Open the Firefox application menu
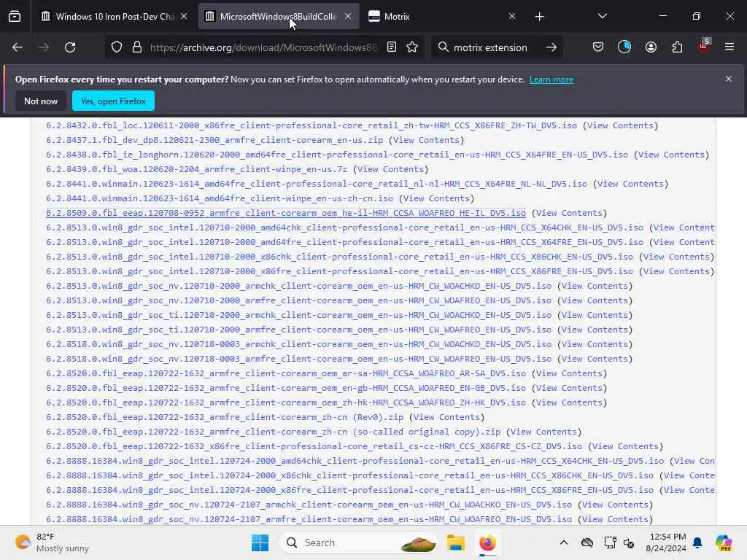This screenshot has height=560, width=747. pyautogui.click(x=729, y=47)
